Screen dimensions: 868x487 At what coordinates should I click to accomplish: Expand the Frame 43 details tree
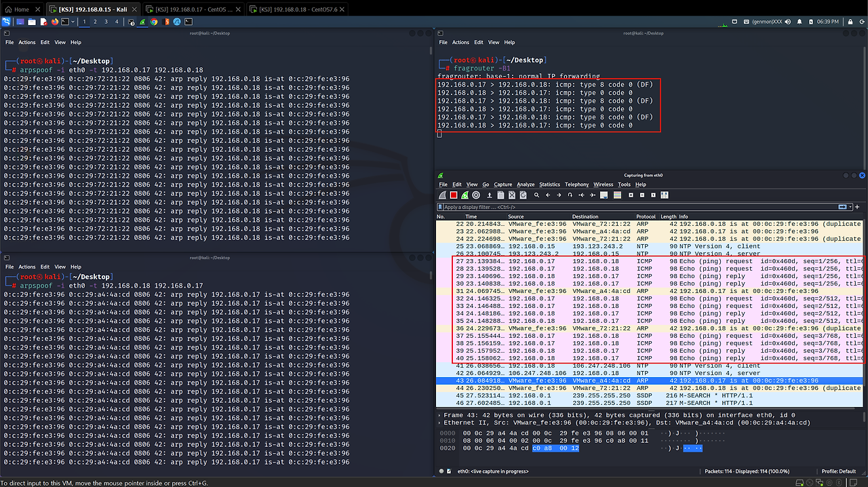pyautogui.click(x=439, y=415)
